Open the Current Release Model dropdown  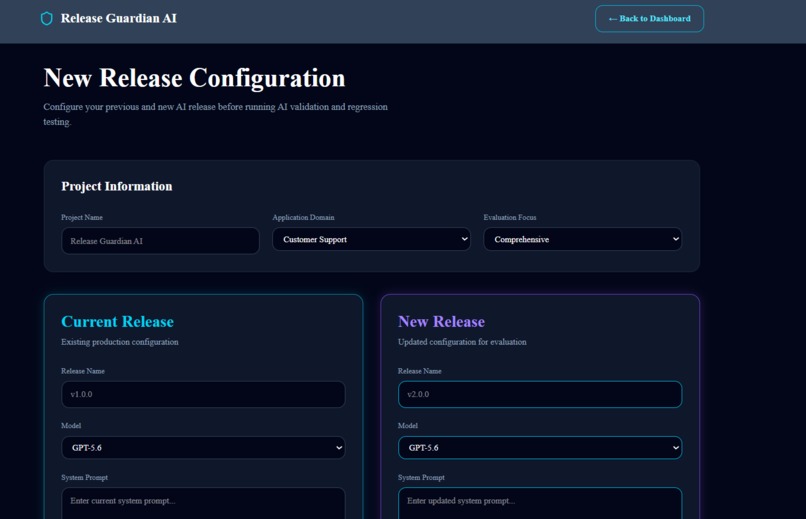(x=203, y=448)
